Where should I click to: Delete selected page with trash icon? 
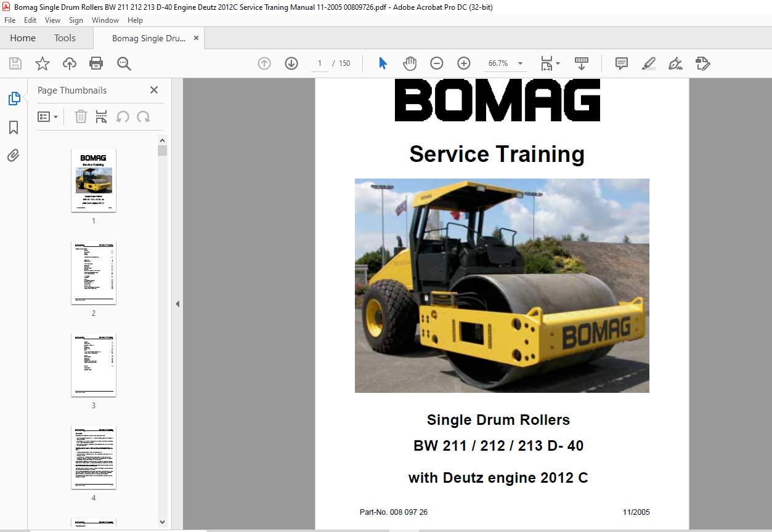(81, 116)
